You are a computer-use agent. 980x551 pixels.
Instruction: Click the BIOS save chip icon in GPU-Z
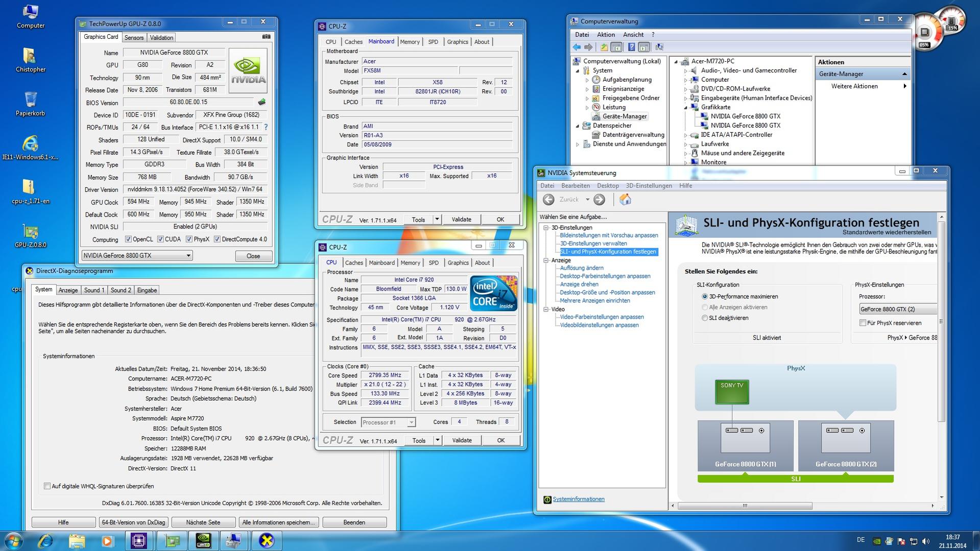262,102
